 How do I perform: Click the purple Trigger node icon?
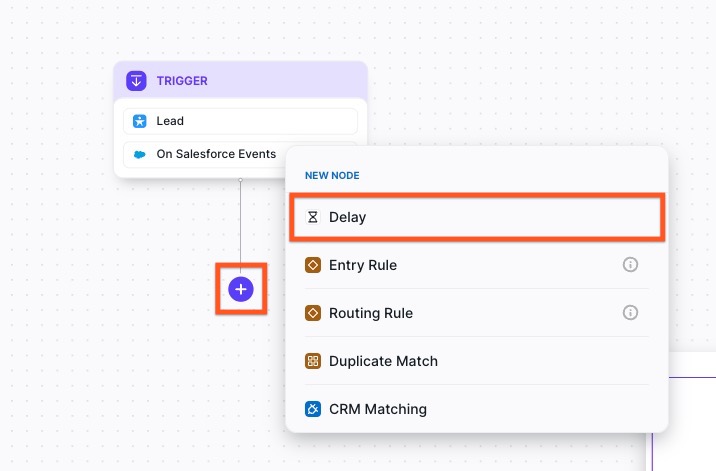[137, 81]
